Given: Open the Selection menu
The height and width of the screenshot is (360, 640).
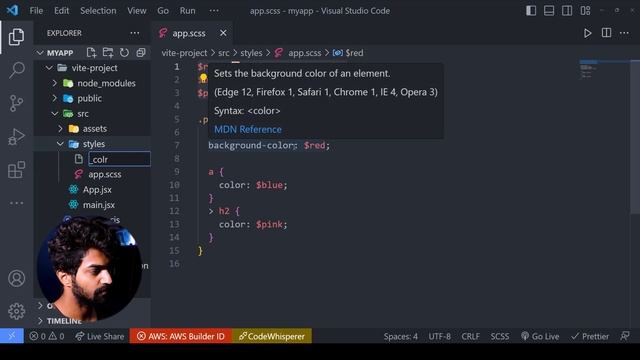Looking at the screenshot, I should tap(98, 11).
